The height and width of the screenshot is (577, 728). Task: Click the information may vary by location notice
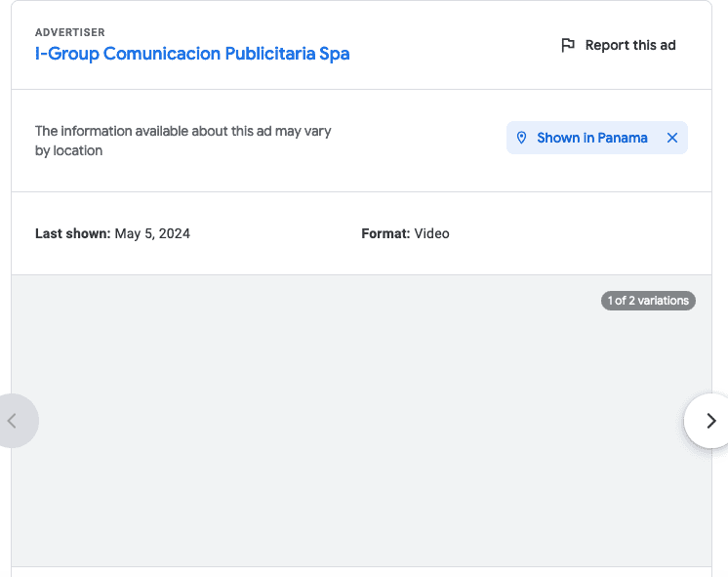coord(182,141)
